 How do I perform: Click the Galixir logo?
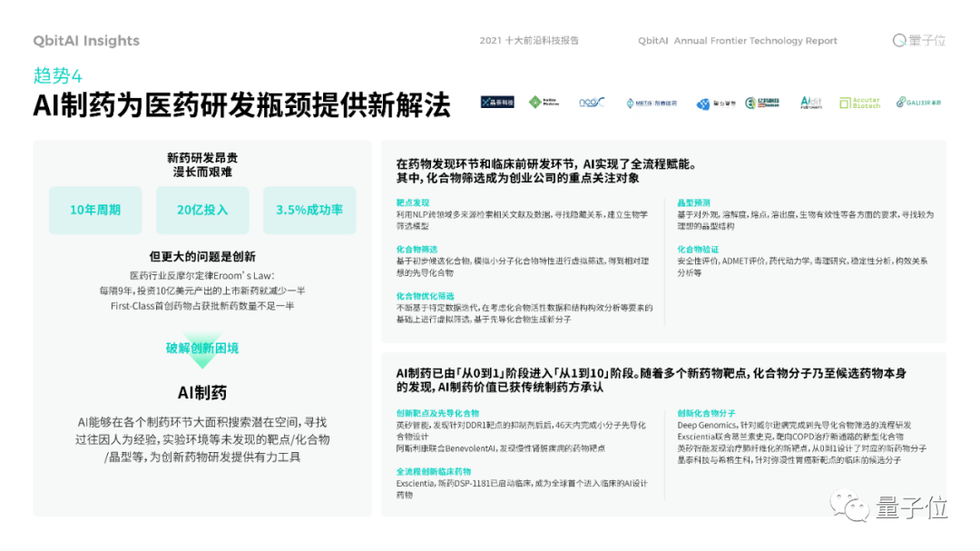(918, 102)
